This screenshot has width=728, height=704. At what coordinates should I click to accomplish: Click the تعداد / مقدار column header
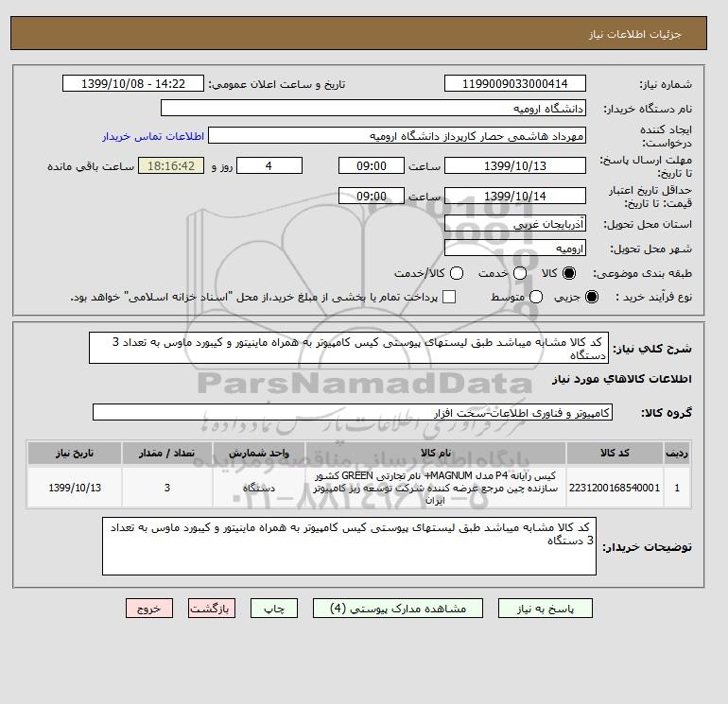pos(167,453)
